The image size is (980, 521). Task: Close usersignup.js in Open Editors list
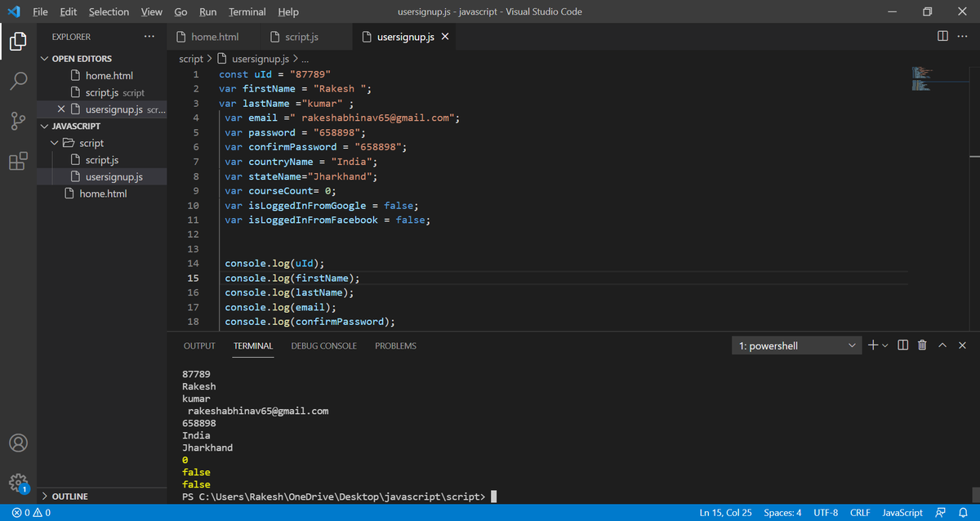point(62,109)
